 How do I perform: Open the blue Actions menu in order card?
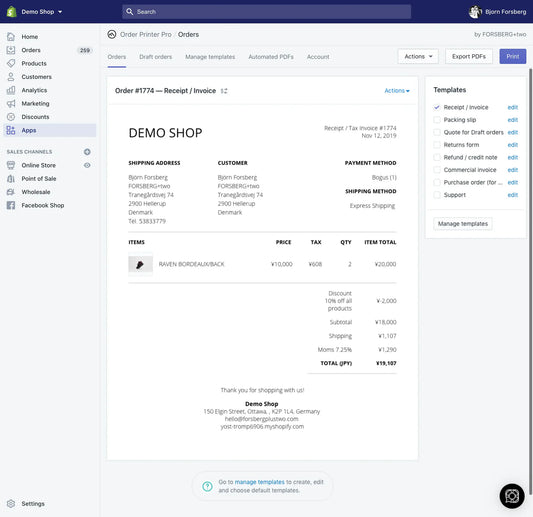[x=397, y=91]
